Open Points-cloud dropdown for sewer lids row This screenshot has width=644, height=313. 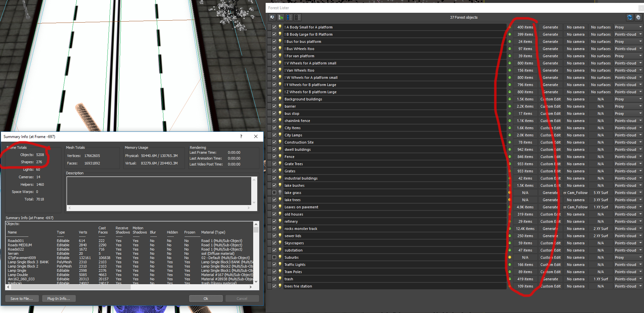[628, 236]
